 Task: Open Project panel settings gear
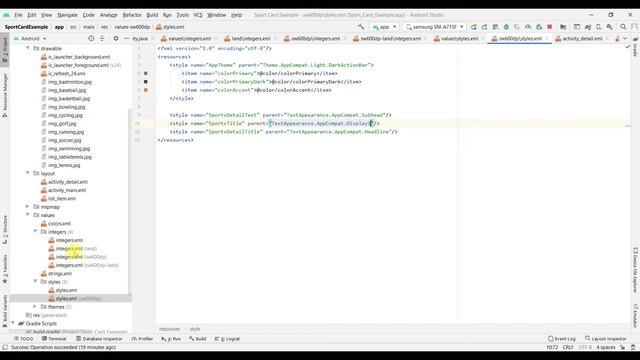point(116,38)
